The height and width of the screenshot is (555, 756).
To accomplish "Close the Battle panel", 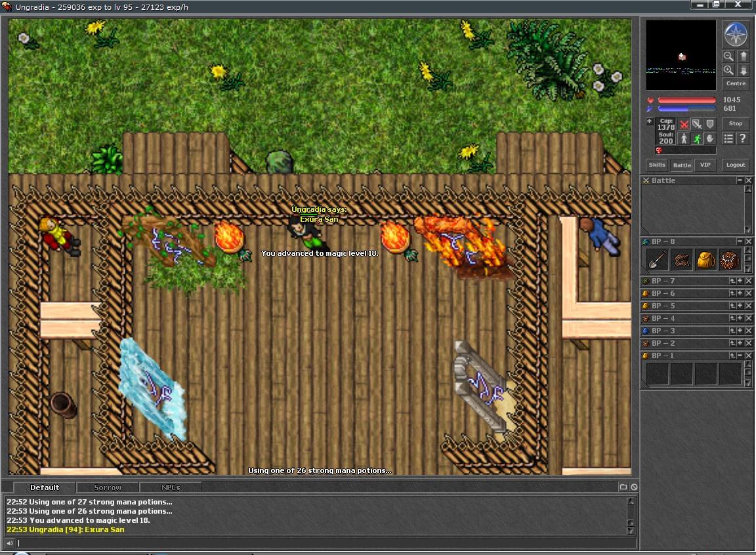I will (x=748, y=180).
